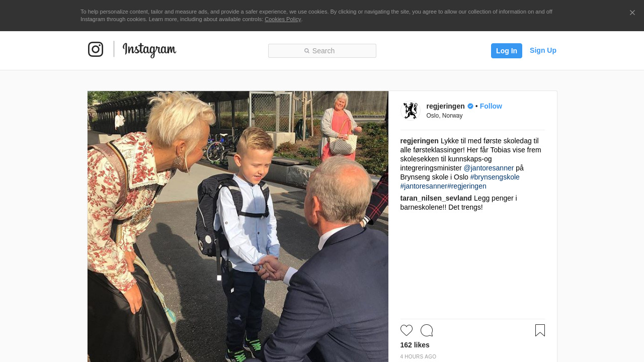Like the post with heart icon
This screenshot has height=362, width=644.
tap(407, 330)
